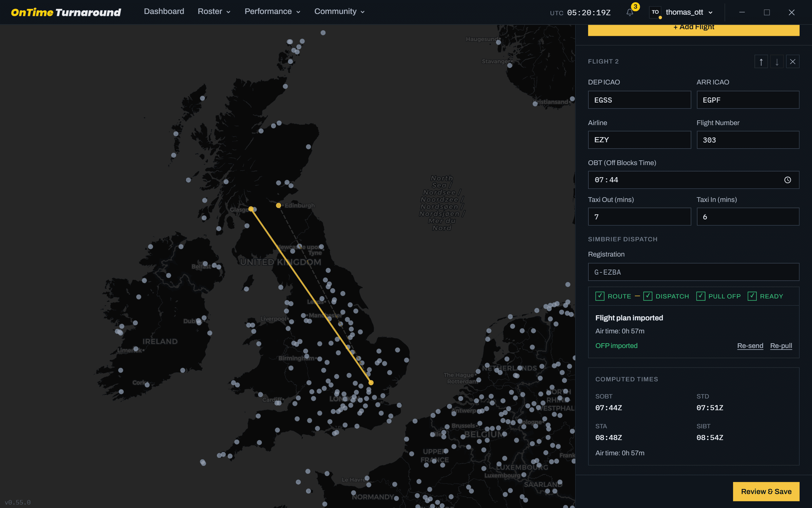Viewport: 812px width, 508px height.
Task: Minimize the application window
Action: pos(742,12)
